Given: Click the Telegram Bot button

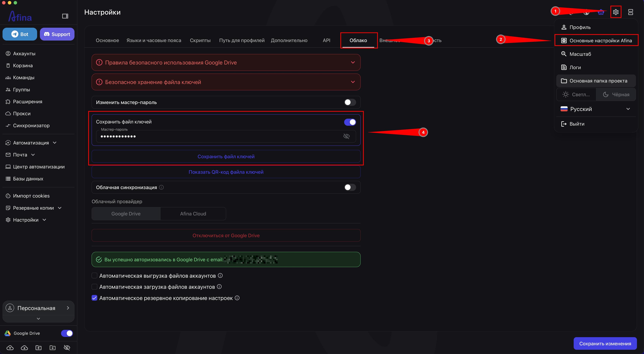Looking at the screenshot, I should point(20,34).
